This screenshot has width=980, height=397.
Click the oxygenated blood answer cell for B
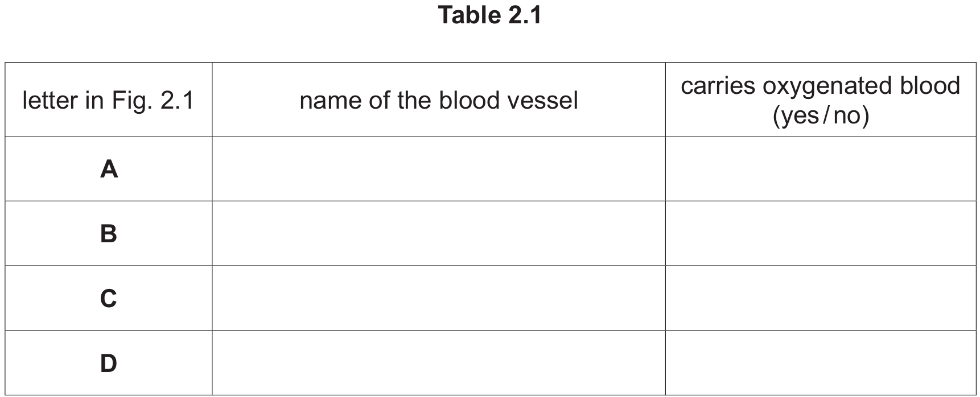[821, 234]
